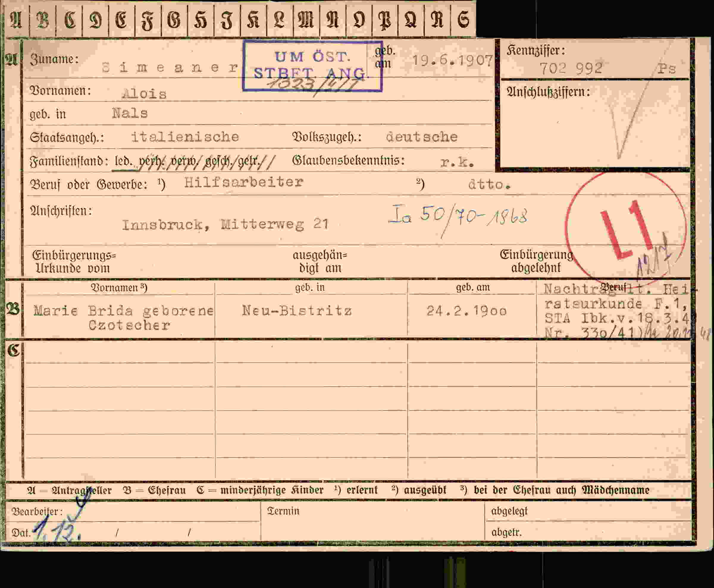Click the 'Volkszugeh.:' label
714x588 pixels.
[x=327, y=137]
